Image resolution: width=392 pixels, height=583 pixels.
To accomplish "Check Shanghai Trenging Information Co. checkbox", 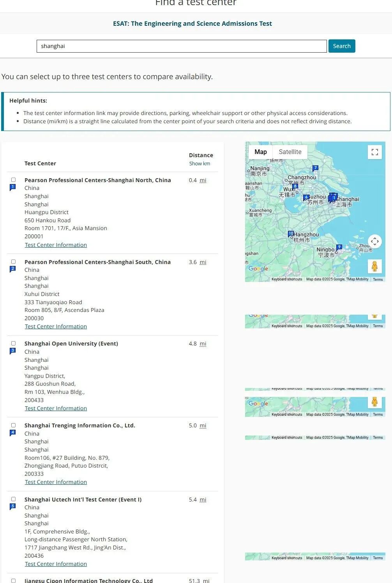I will 13,425.
